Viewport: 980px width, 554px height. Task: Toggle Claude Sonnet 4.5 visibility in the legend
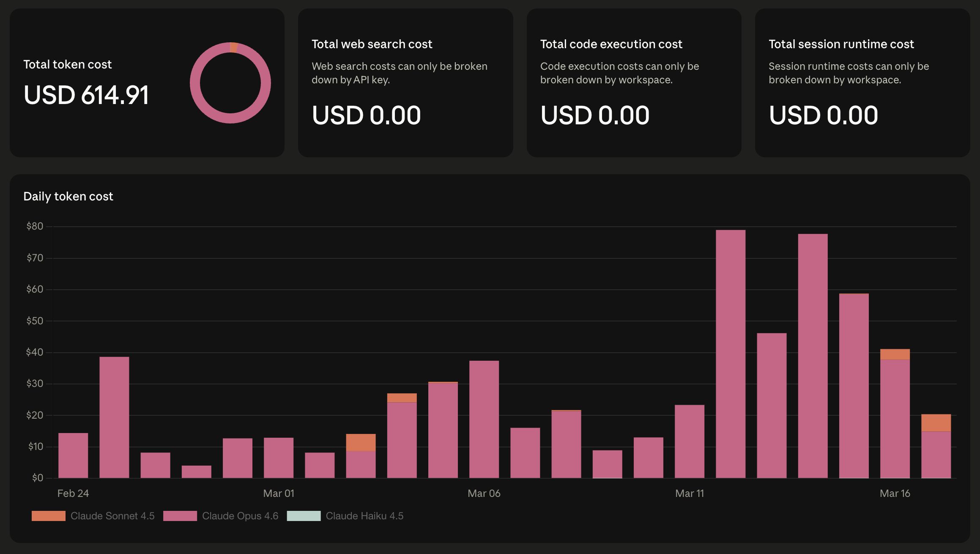[x=112, y=516]
